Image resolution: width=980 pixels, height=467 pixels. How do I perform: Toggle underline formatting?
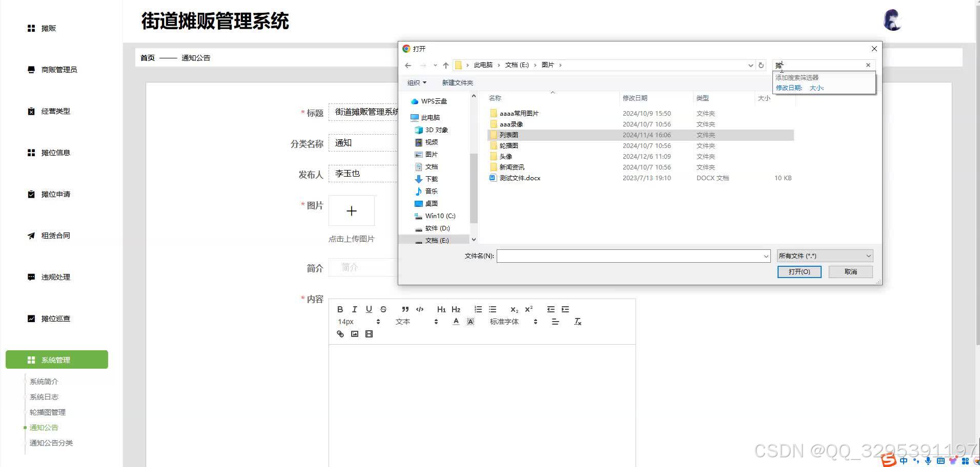point(369,309)
